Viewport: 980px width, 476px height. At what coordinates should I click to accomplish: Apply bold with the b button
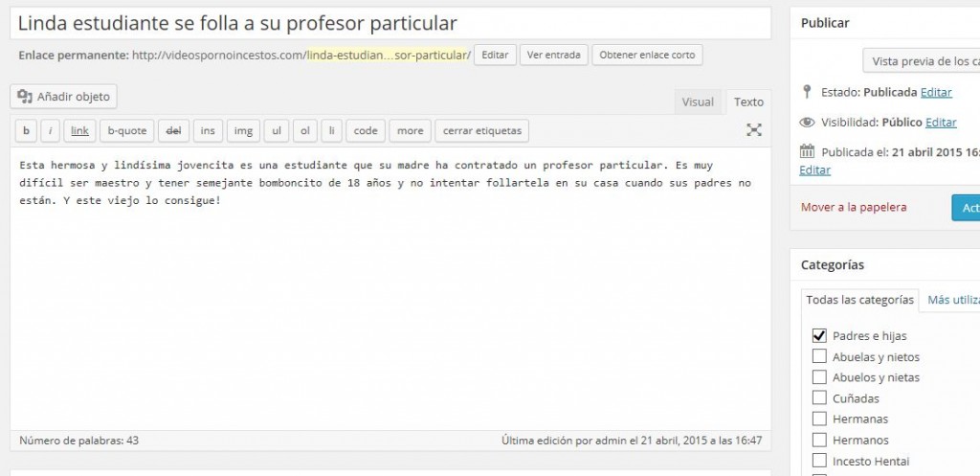[26, 130]
